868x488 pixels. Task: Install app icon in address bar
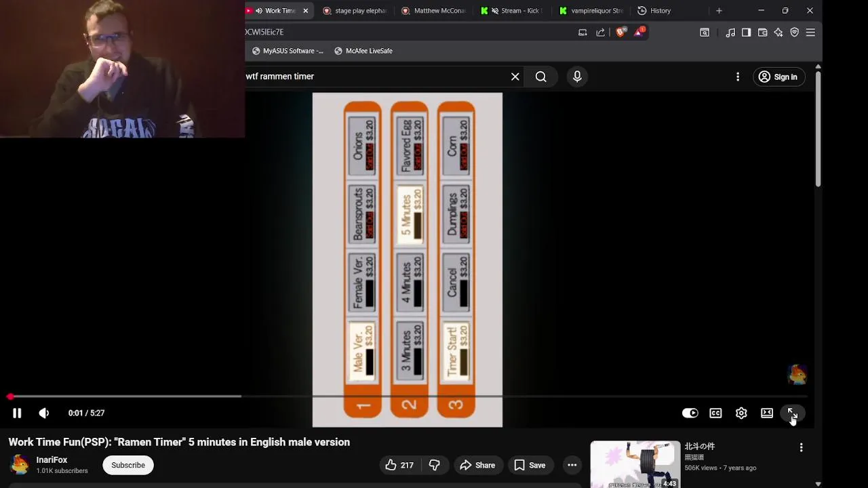(583, 32)
